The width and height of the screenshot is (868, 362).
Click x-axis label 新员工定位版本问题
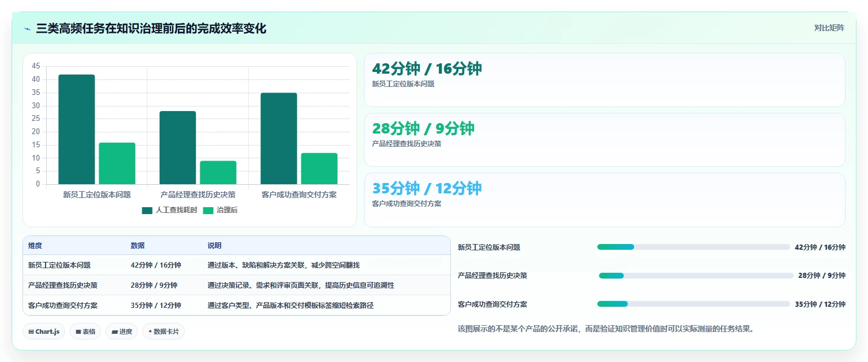97,195
